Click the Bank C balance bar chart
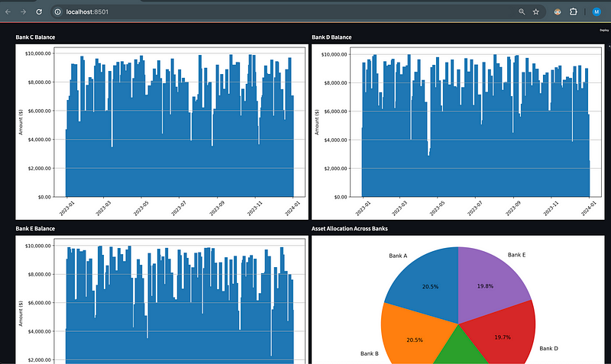The height and width of the screenshot is (364, 611). coord(162,131)
